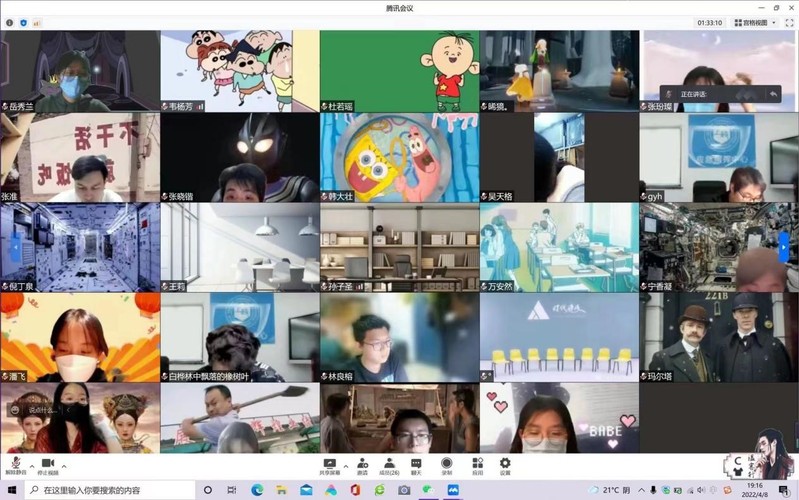The width and height of the screenshot is (799, 500).
Task: Open the 宫格视图 layout dropdown
Action: (x=757, y=22)
